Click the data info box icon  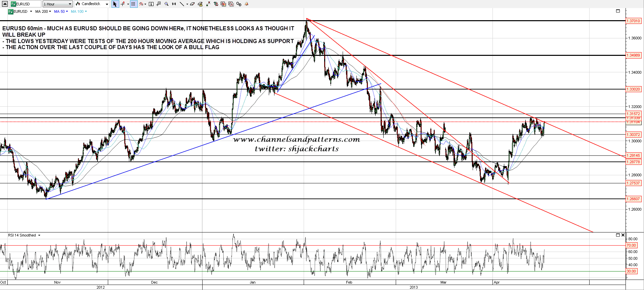(x=151, y=4)
